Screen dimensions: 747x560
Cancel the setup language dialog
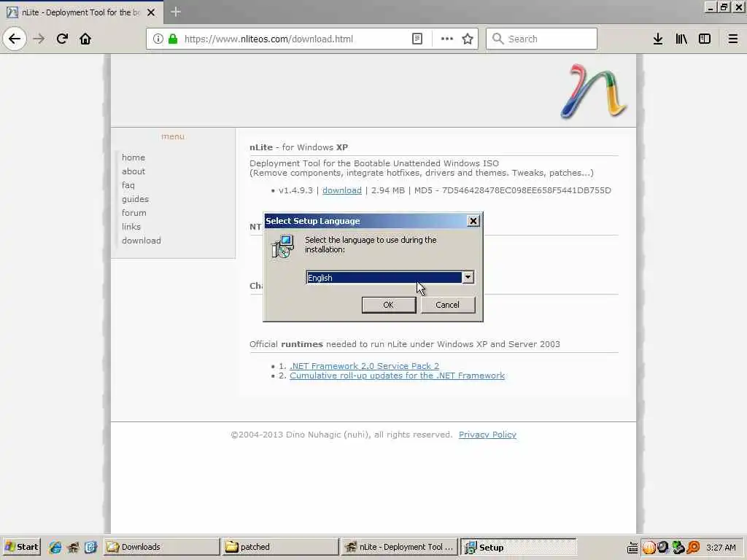[x=448, y=305]
